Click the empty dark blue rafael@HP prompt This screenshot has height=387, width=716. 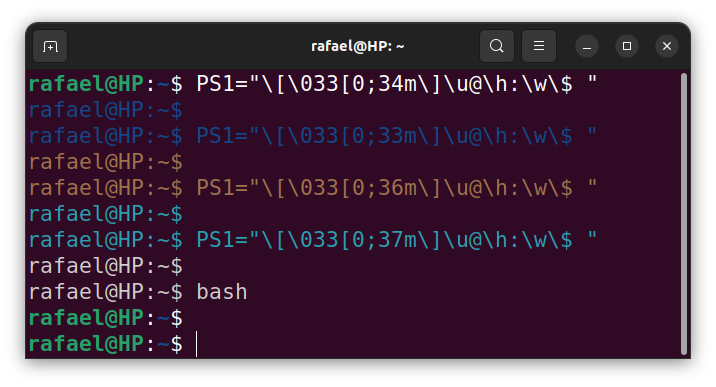tap(105, 110)
